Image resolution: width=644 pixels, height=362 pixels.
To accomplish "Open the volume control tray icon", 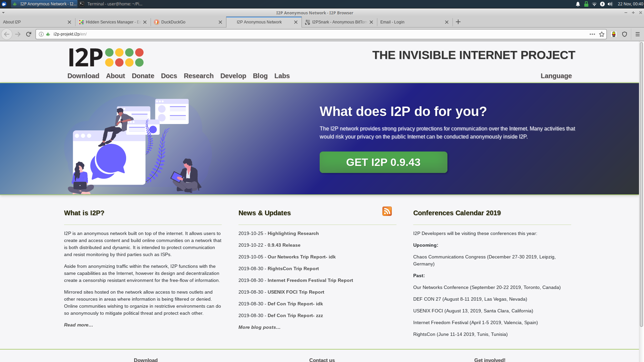I will [x=610, y=4].
